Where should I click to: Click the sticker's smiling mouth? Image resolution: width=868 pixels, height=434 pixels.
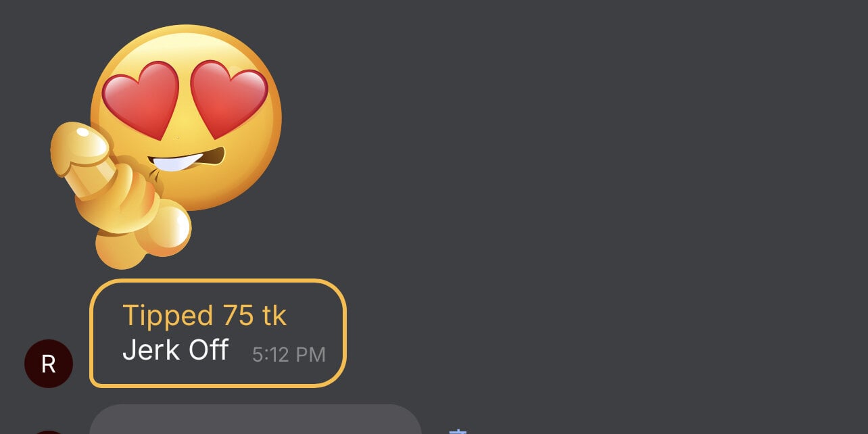click(x=184, y=159)
